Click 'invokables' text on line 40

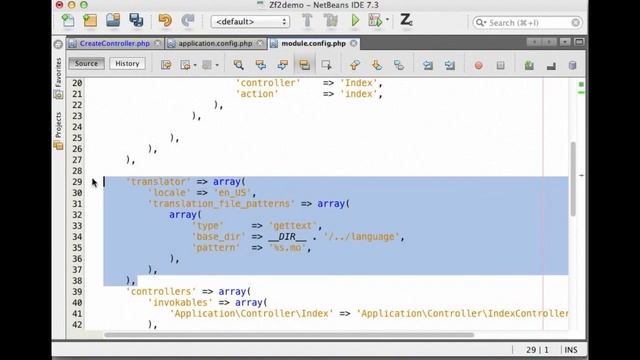click(x=180, y=303)
